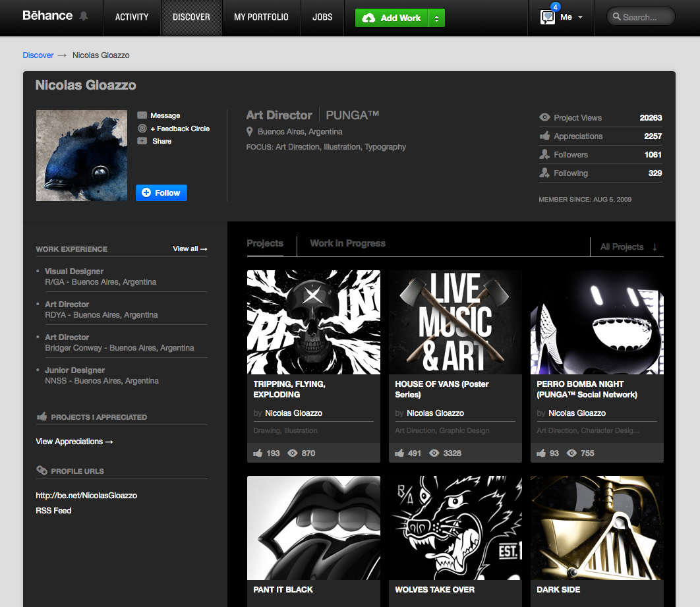This screenshot has width=700, height=607.
Task: Click the WOLVES TAKE OVER title
Action: pos(435,590)
